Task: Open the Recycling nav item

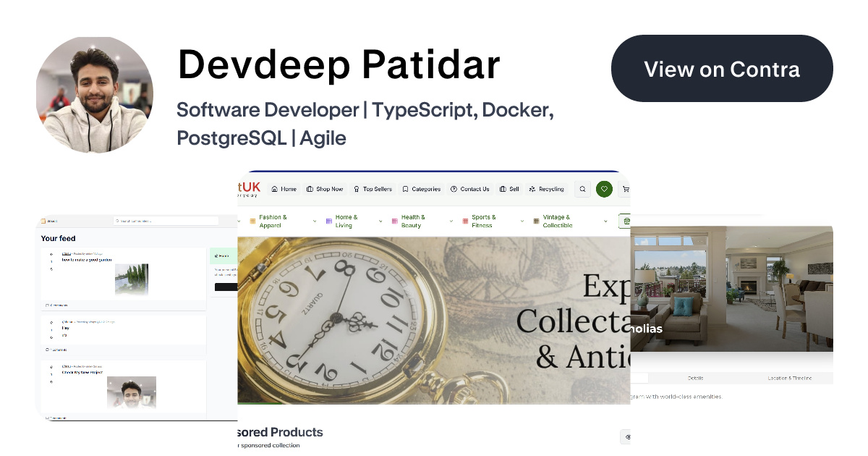Action: point(547,189)
